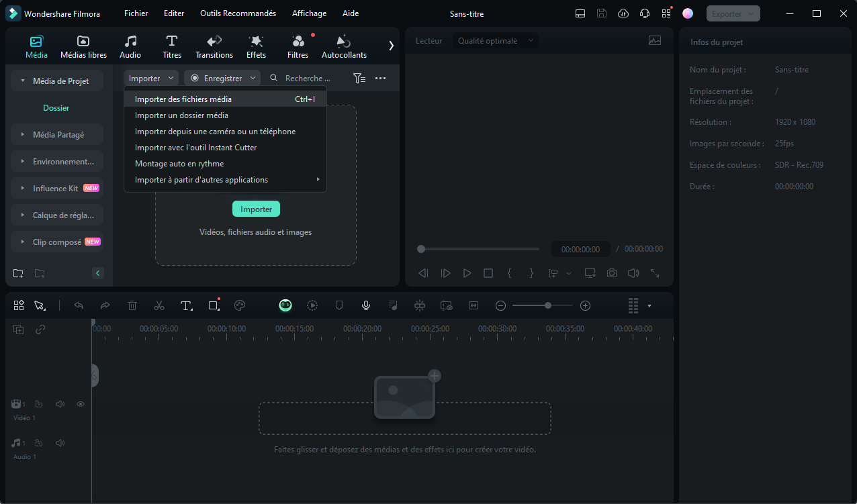The width and height of the screenshot is (857, 504).
Task: Open the Outils Recommandés menu
Action: coord(238,13)
